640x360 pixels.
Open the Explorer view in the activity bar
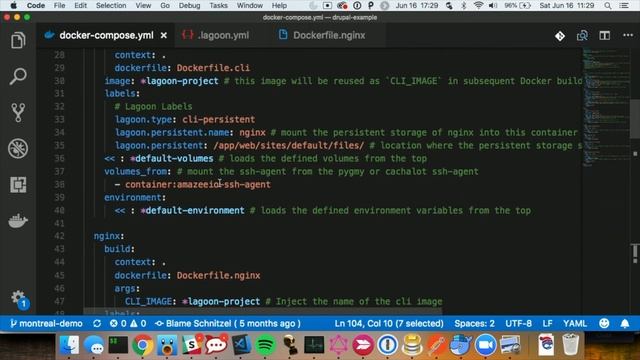(18, 40)
